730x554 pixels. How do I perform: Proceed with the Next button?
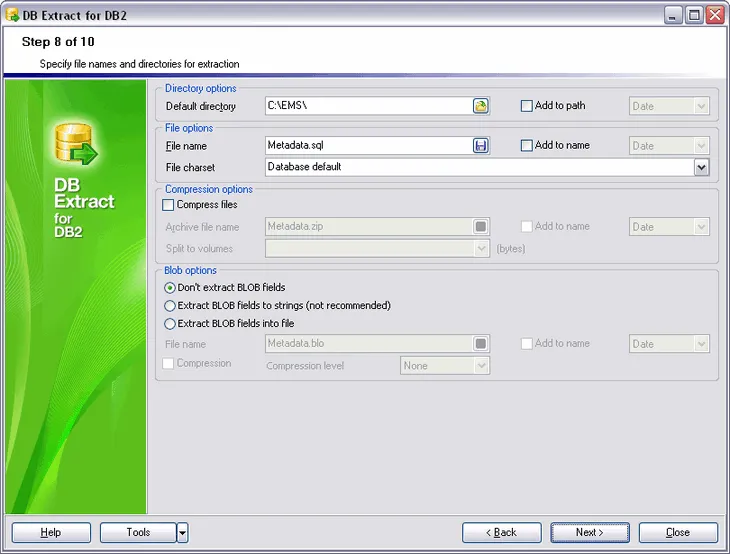tap(590, 533)
